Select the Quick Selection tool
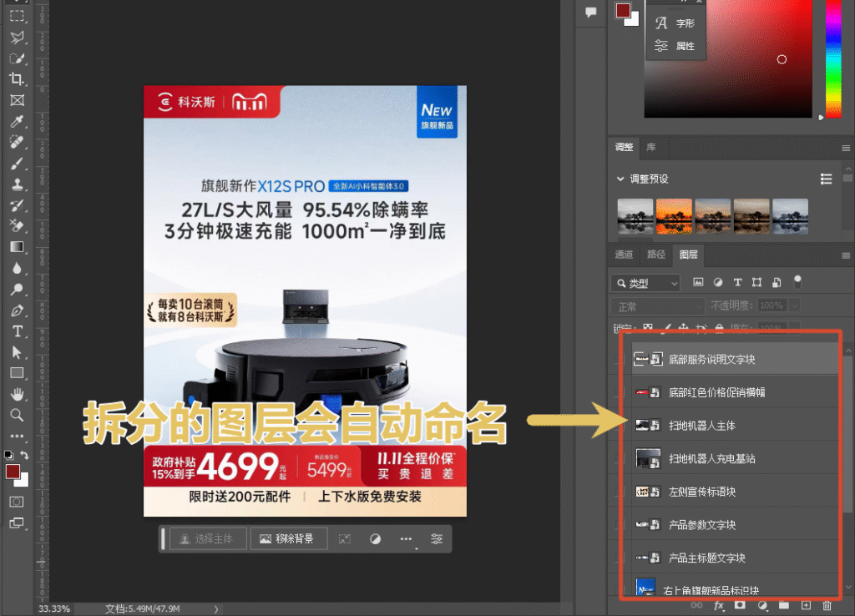The width and height of the screenshot is (855, 616). (17, 58)
